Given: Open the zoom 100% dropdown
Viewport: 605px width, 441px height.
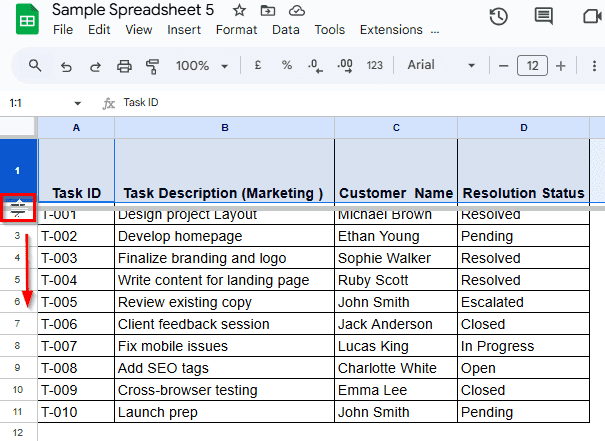Looking at the screenshot, I should [x=202, y=66].
